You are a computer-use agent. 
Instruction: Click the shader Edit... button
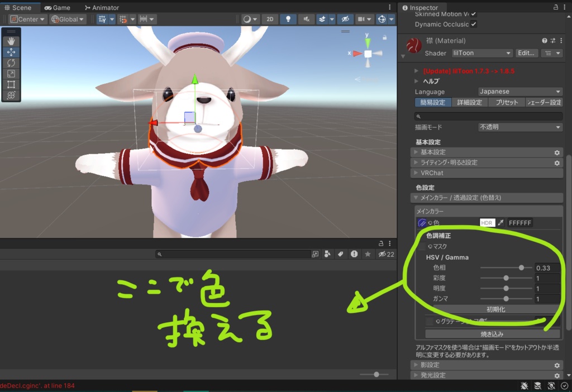click(526, 53)
